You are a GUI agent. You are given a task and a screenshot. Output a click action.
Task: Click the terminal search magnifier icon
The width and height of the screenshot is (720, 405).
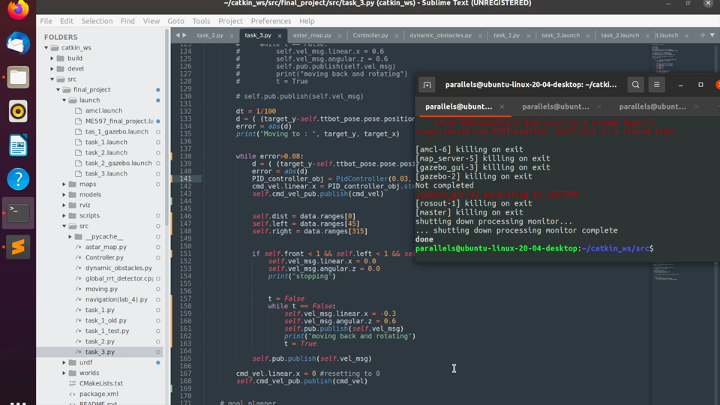[x=635, y=85]
